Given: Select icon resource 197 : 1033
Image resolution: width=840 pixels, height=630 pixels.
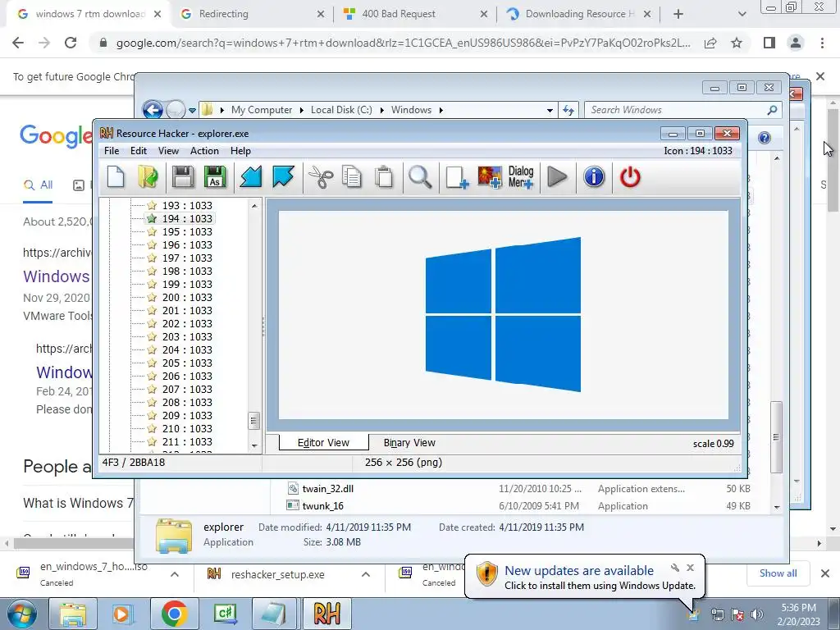Looking at the screenshot, I should [x=187, y=258].
